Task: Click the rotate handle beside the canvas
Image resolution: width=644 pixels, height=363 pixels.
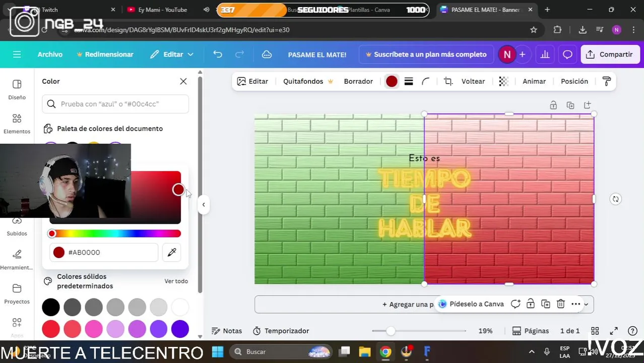Action: tap(615, 199)
